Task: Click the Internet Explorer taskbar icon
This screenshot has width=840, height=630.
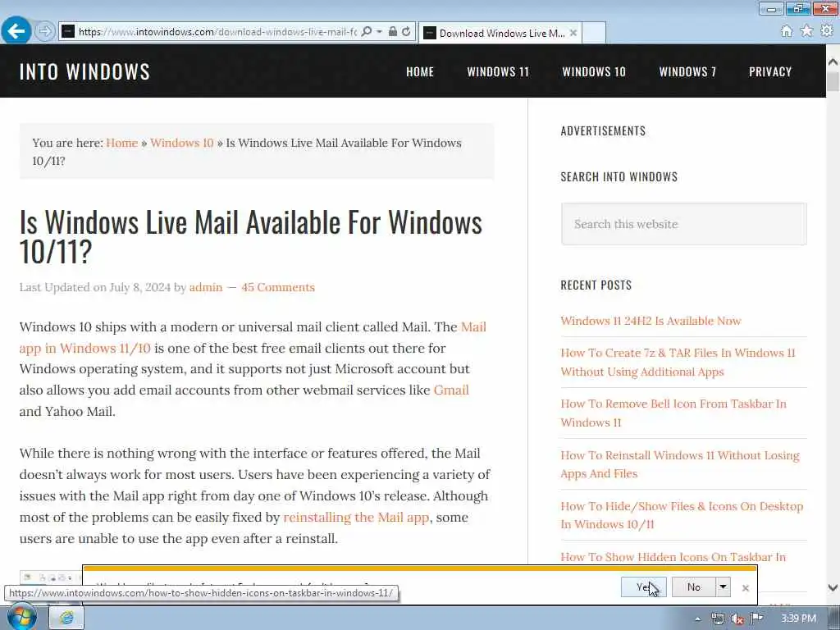Action: [x=67, y=618]
